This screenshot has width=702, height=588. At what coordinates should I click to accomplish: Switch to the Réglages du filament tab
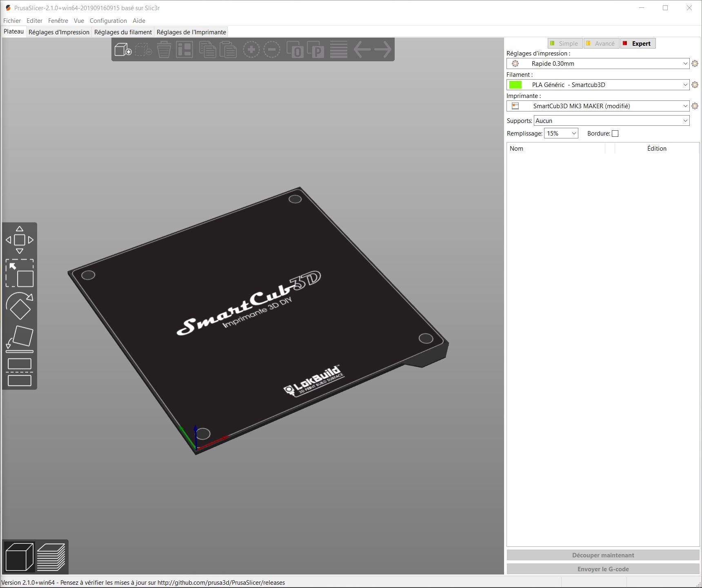(123, 32)
